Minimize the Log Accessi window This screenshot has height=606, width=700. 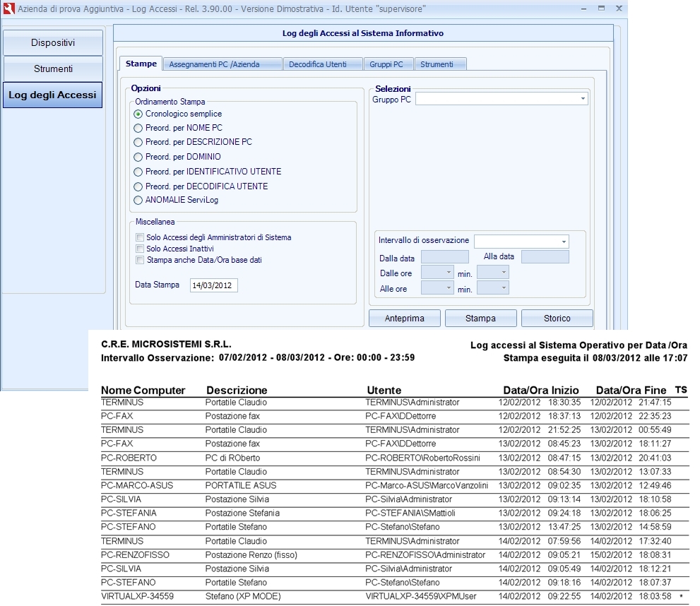583,8
